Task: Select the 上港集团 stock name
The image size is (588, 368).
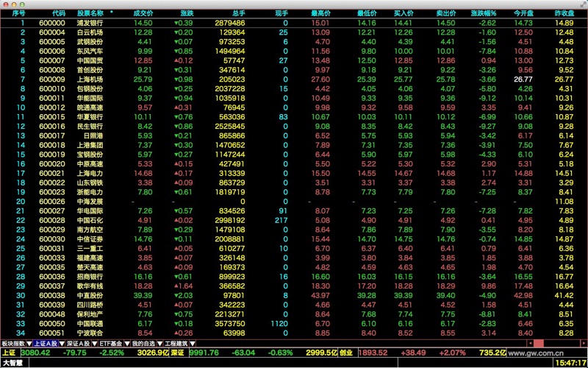Action: 90,145
